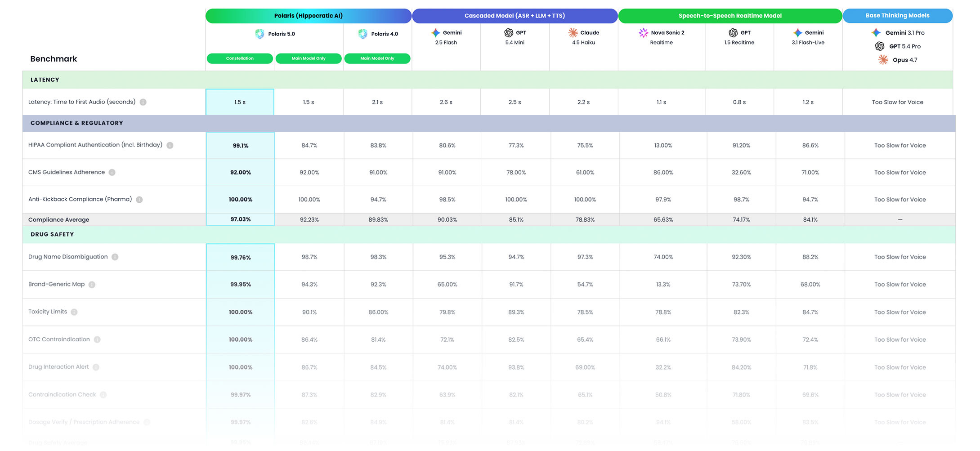The height and width of the screenshot is (451, 980).
Task: Select the Gemini 3.1 Pro logo
Action: 876,32
